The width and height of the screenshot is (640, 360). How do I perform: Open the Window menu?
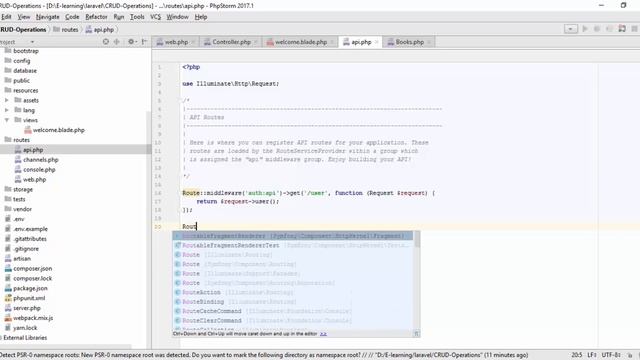pos(177,17)
